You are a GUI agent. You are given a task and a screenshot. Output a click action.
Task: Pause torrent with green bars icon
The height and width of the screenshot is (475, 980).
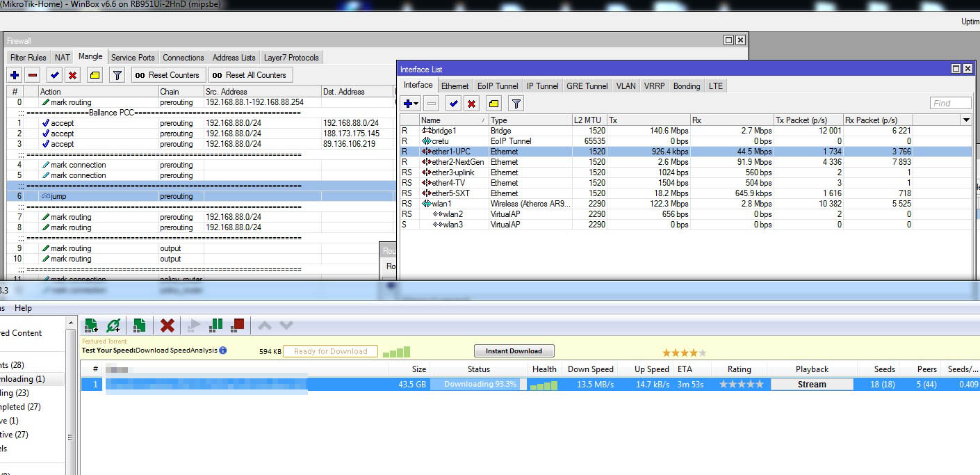click(217, 325)
